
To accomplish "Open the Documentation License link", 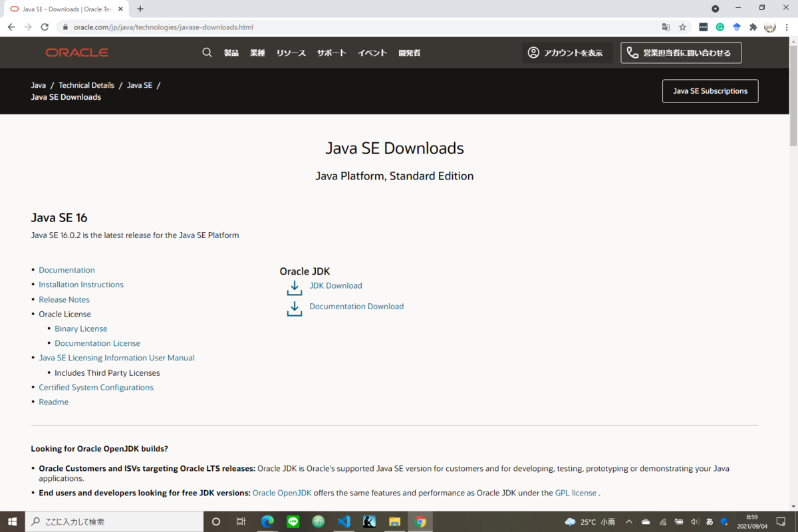I will (97, 343).
